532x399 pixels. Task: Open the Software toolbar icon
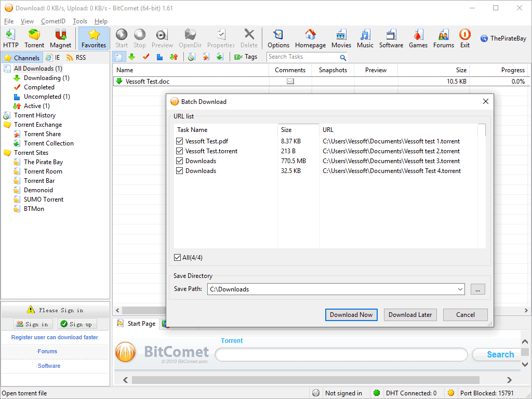tap(391, 38)
